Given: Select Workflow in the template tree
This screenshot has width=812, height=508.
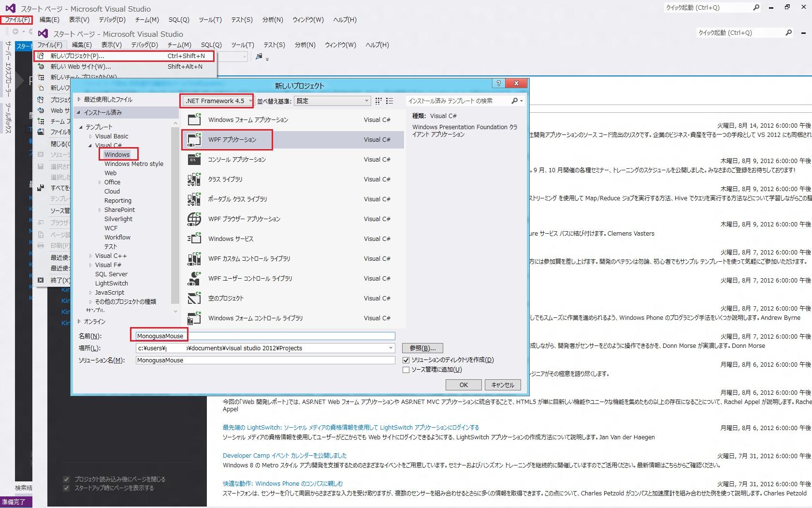Looking at the screenshot, I should point(117,237).
